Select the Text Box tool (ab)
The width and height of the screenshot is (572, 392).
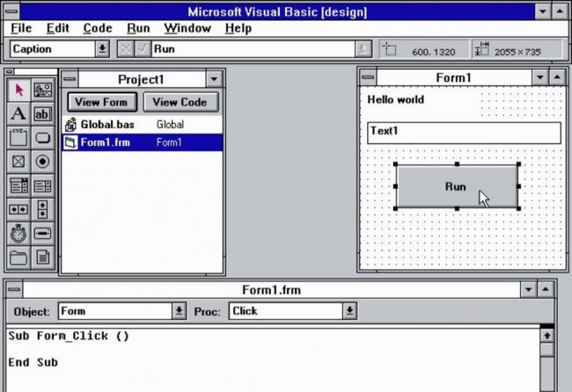tap(43, 113)
